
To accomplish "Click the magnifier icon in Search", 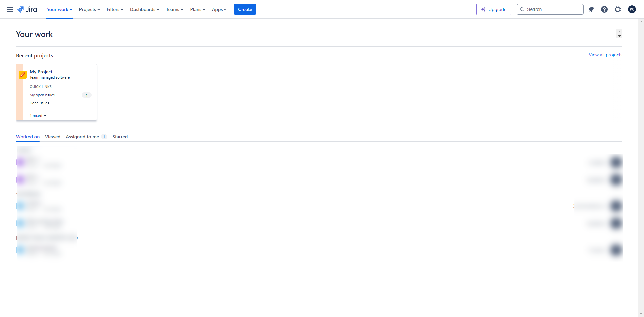I will 522,9.
